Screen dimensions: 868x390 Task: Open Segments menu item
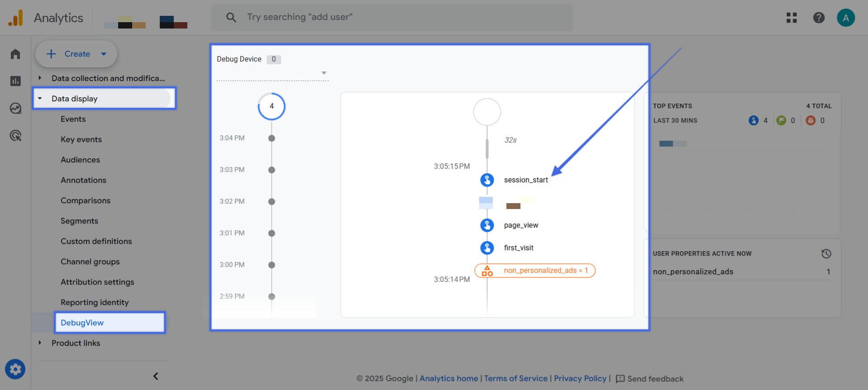79,221
